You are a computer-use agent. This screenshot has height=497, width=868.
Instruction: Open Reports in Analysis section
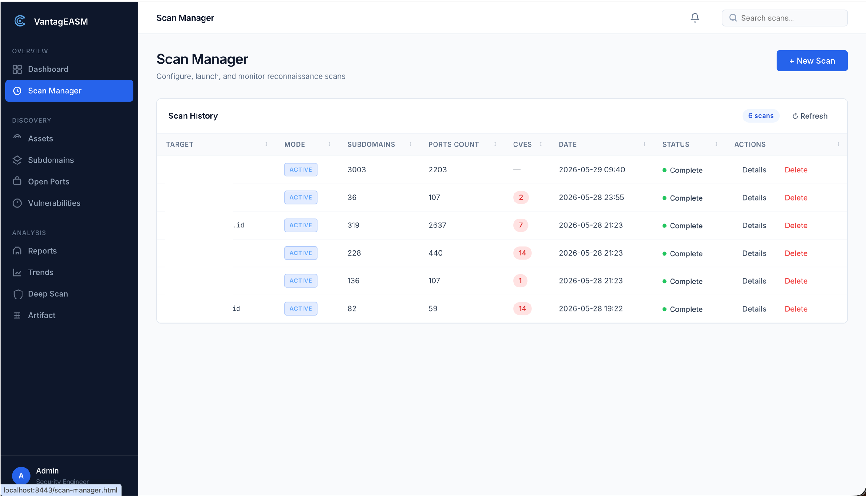(69, 251)
